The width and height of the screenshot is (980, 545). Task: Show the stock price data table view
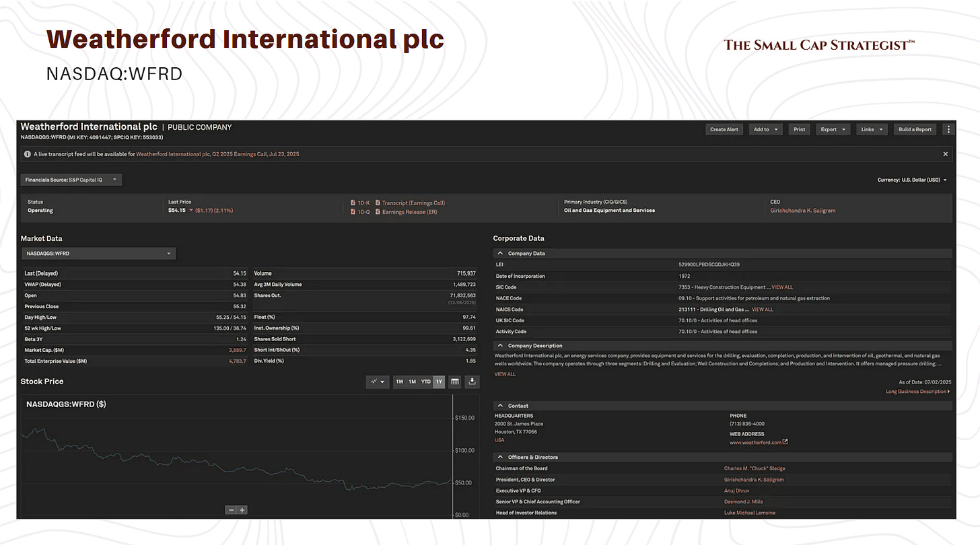coord(455,381)
